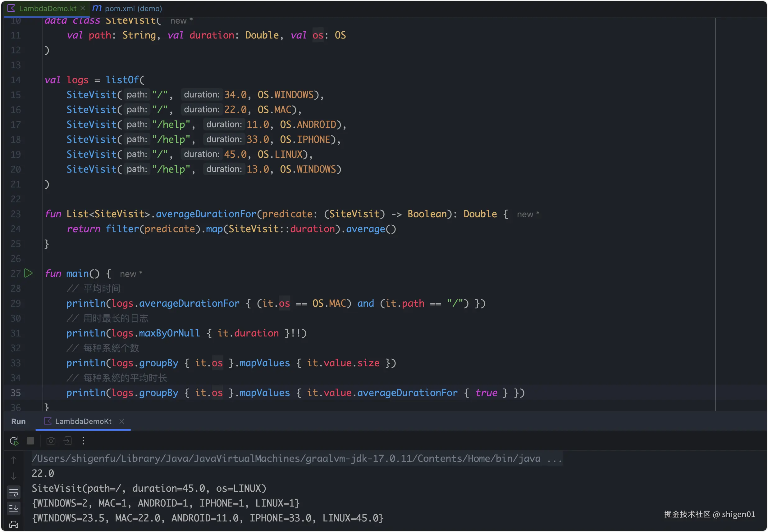The height and width of the screenshot is (532, 768).
Task: Toggle soft-wrap in the console
Action: pos(14,492)
